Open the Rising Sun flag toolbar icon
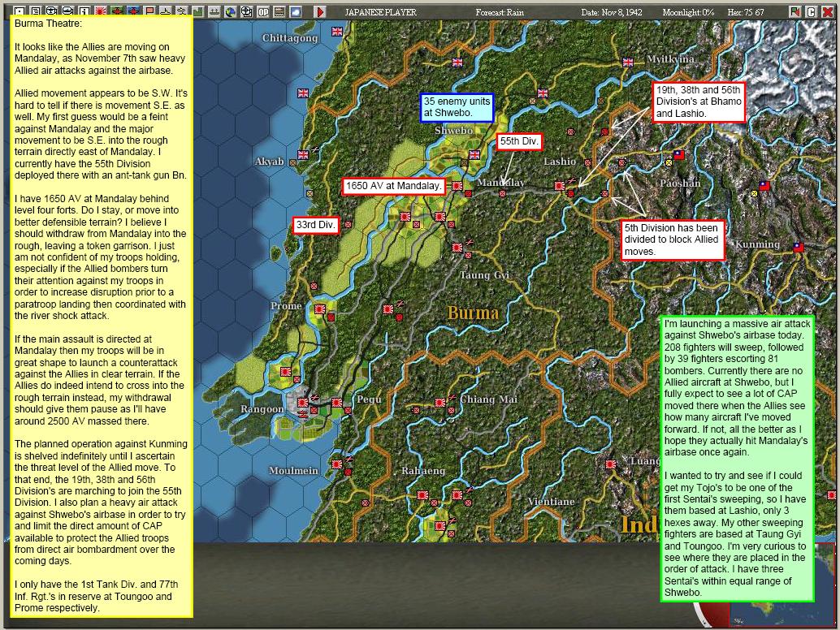The width and height of the screenshot is (840, 630). 100,11
